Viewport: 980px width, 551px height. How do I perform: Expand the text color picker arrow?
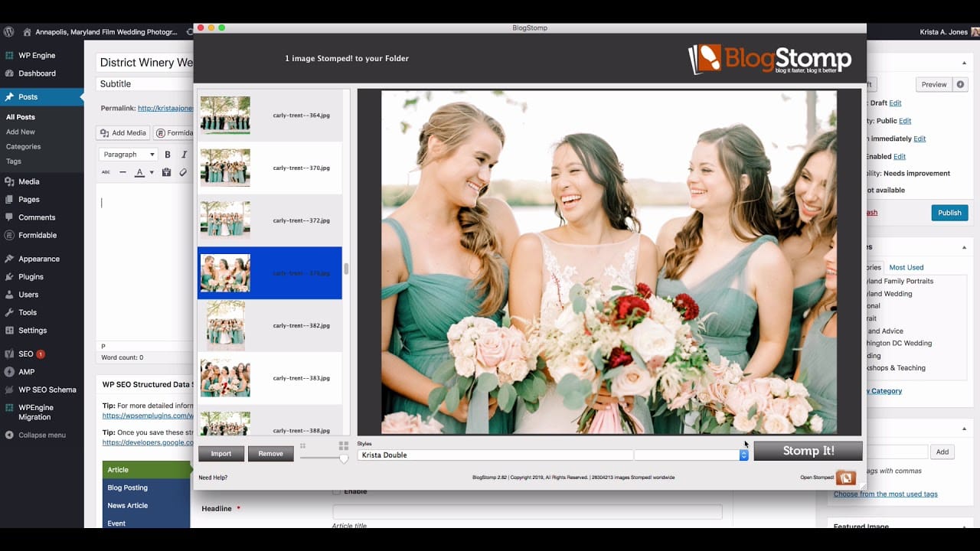click(151, 173)
